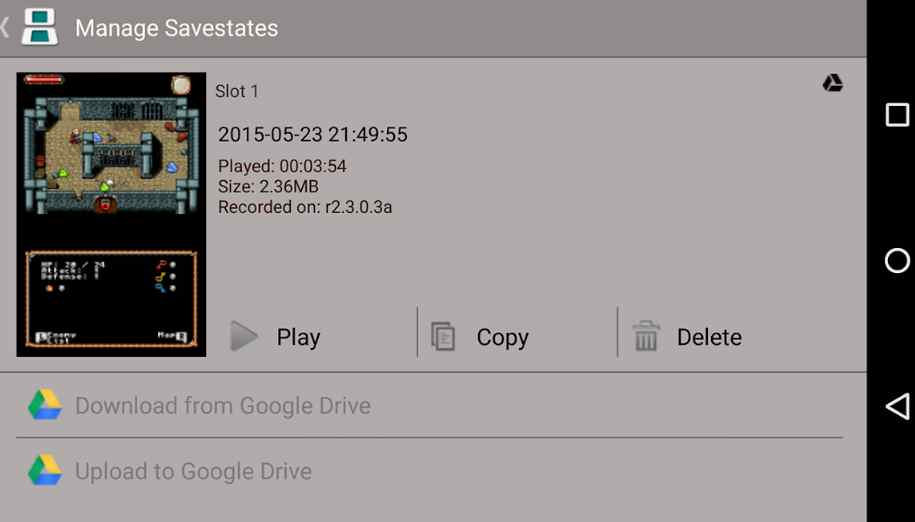The height and width of the screenshot is (522, 915).
Task: Tap the Delete trash can icon
Action: pyautogui.click(x=646, y=336)
